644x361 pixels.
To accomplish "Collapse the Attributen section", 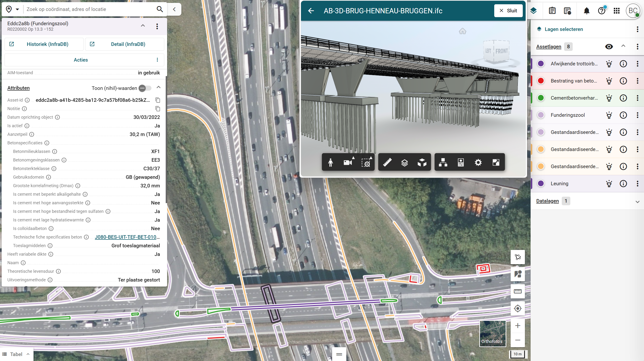I will [159, 87].
